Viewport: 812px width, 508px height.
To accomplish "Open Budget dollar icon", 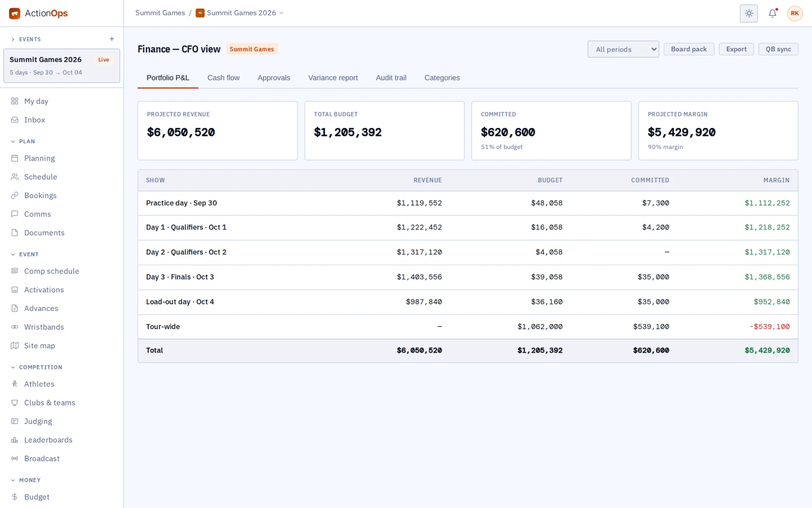I will coord(15,497).
